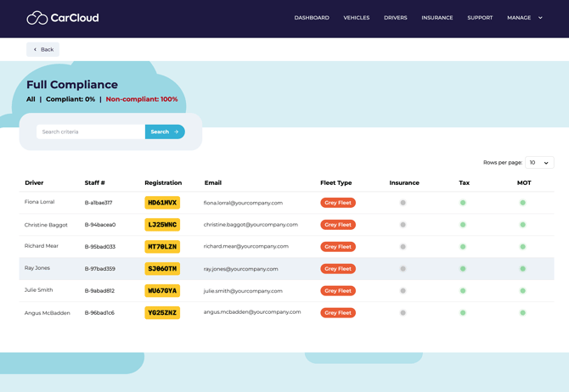
Task: Sort by Registration column header
Action: click(163, 182)
